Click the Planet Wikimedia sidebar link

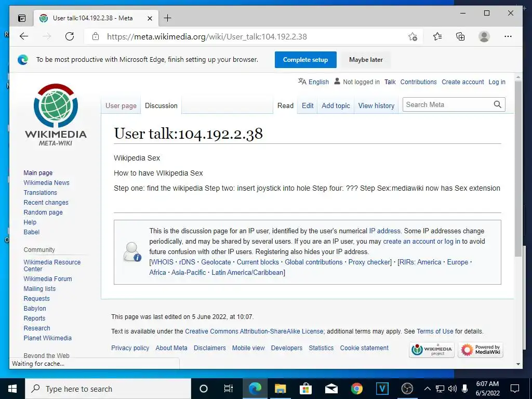[x=47, y=338]
